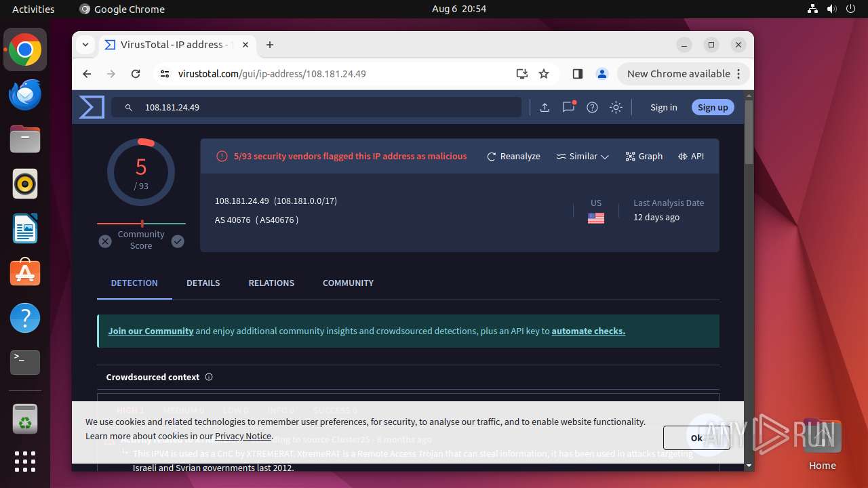Click the search magnifier icon
Screen dimensions: 868x488
click(129, 108)
